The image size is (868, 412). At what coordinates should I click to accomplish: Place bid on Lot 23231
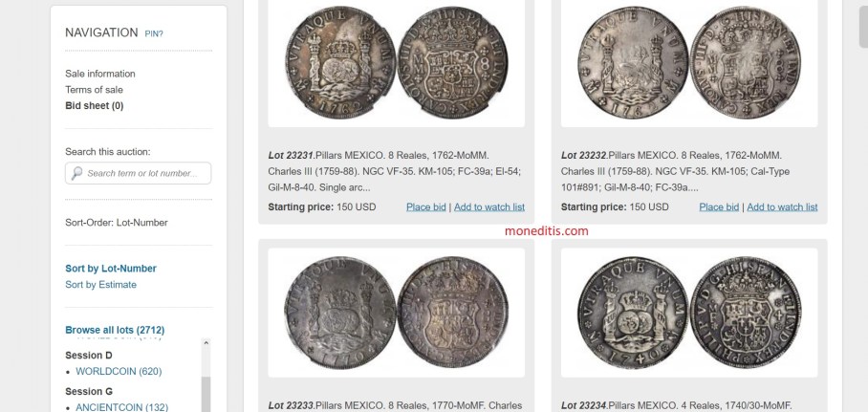tap(426, 207)
